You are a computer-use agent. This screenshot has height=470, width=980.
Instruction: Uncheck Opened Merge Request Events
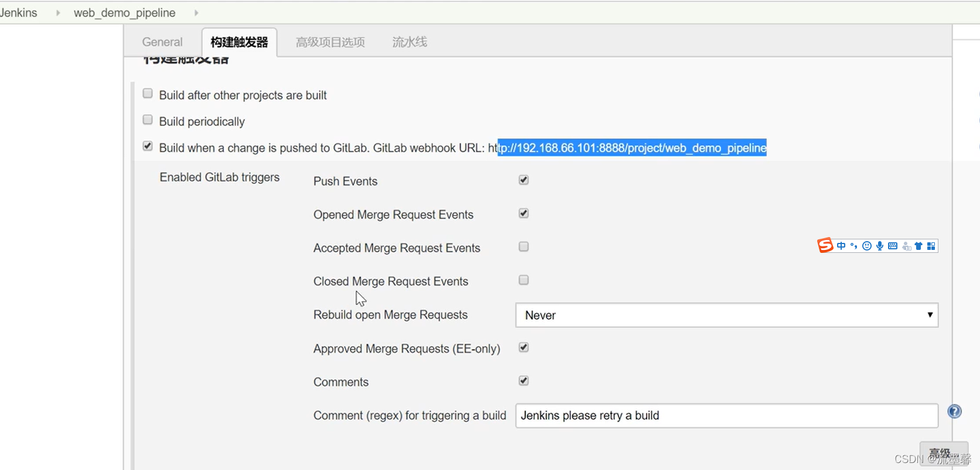point(524,213)
